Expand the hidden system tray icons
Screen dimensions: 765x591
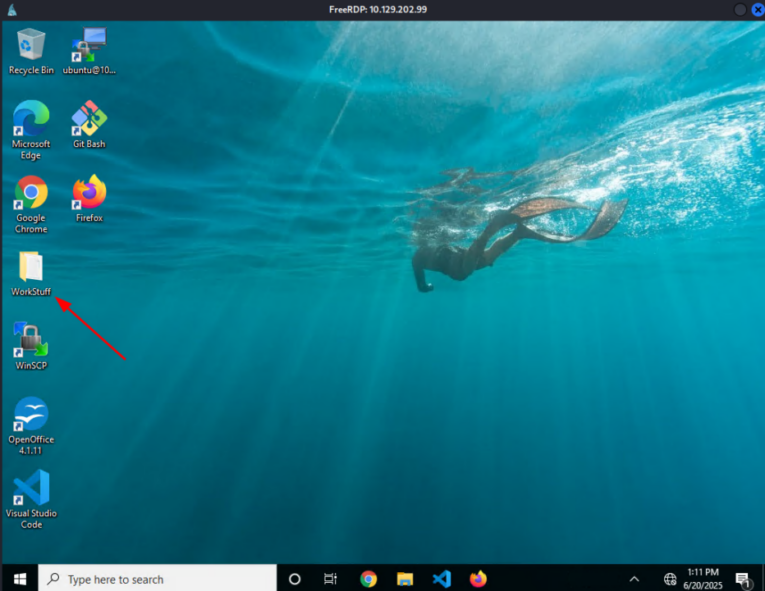(x=634, y=579)
